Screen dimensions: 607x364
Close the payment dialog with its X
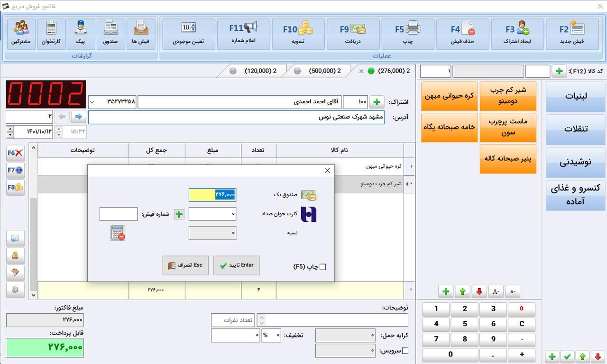pos(327,171)
